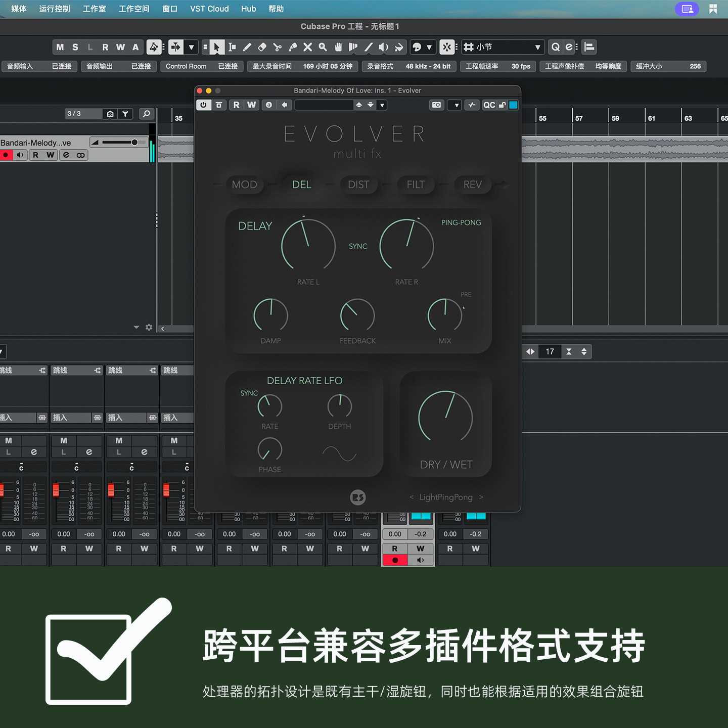Click the Control Room connection status
Viewport: 728px width, 728px height.
(x=202, y=66)
